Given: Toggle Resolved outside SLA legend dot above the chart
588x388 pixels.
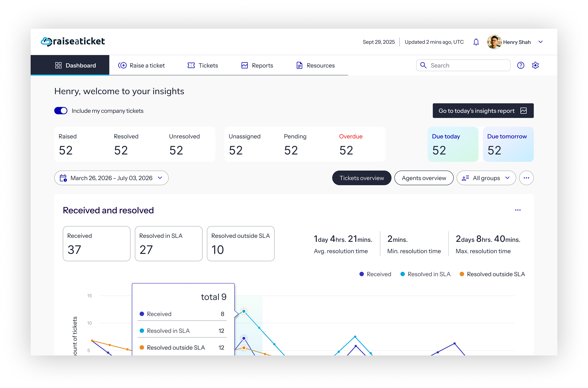Looking at the screenshot, I should click(462, 274).
